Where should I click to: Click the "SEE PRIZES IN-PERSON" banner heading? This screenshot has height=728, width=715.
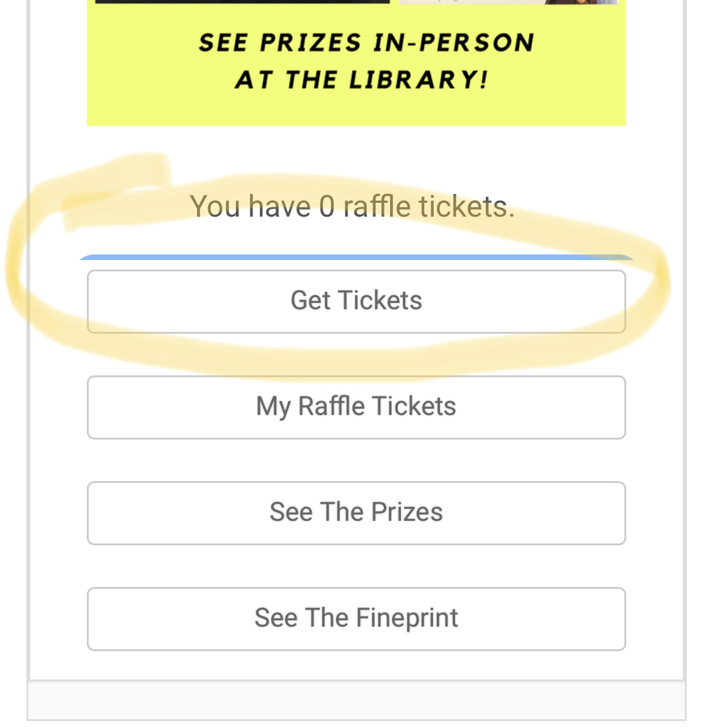(366, 43)
